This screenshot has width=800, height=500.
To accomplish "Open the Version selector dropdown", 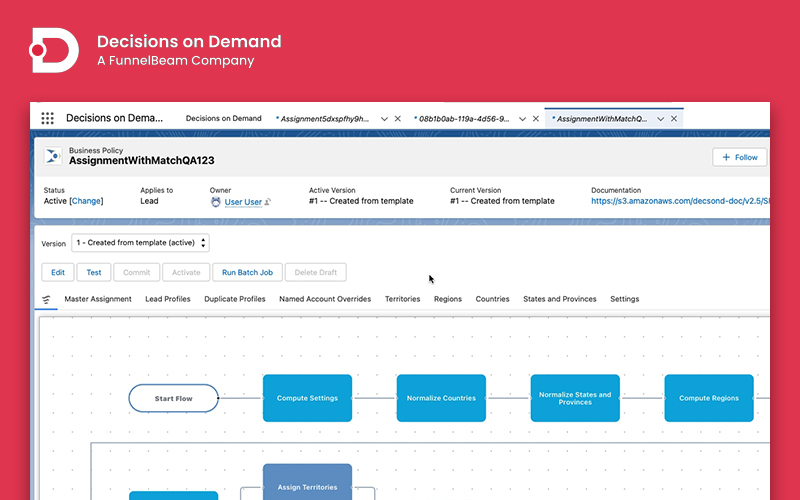I will click(140, 243).
